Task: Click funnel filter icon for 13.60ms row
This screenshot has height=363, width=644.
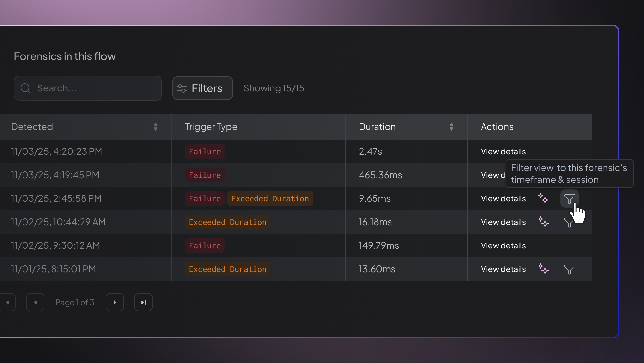Action: [569, 269]
